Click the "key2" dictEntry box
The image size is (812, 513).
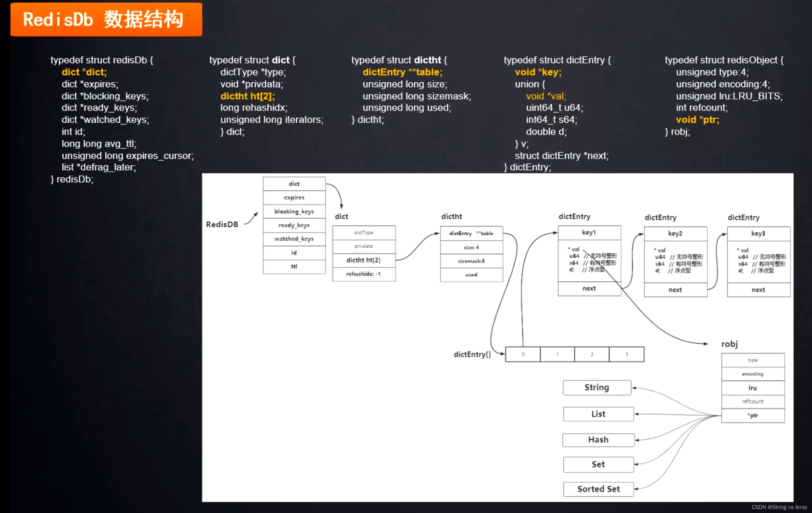[x=675, y=234]
